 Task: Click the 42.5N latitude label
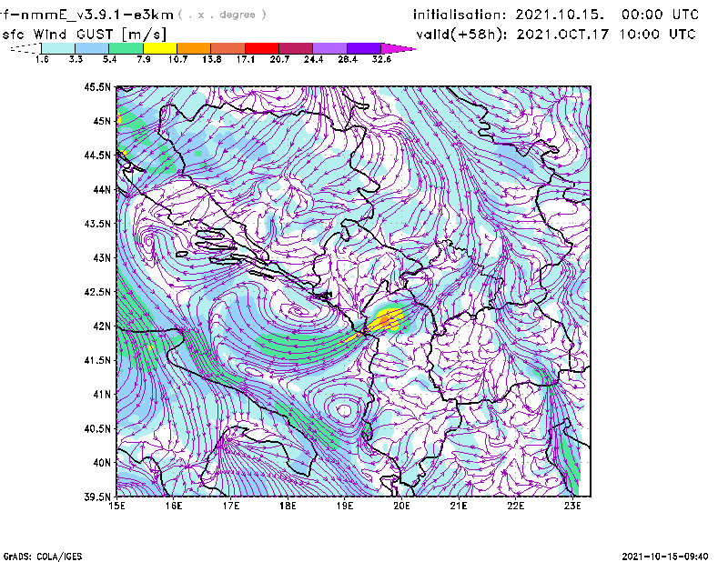(98, 292)
